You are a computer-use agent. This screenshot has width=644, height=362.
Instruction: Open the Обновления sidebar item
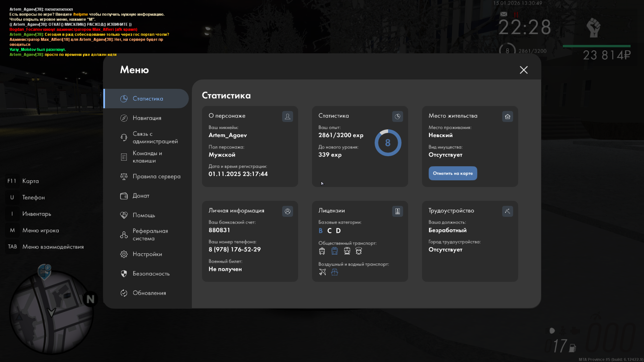pyautogui.click(x=149, y=293)
